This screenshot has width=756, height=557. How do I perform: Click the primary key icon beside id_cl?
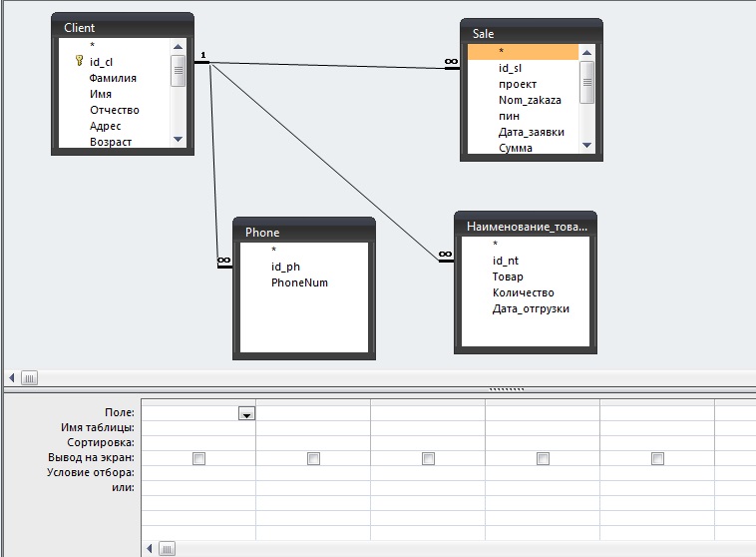click(79, 62)
